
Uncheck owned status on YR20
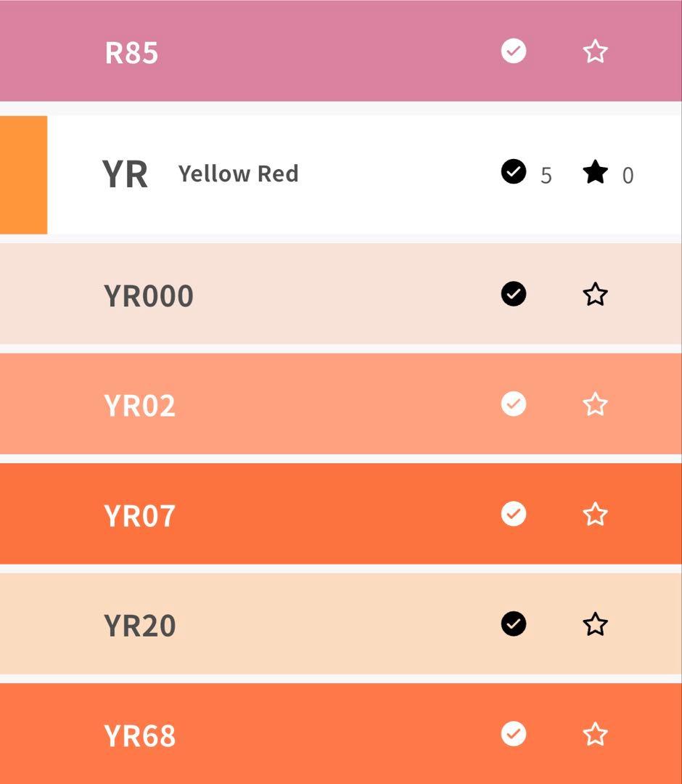[x=514, y=624]
